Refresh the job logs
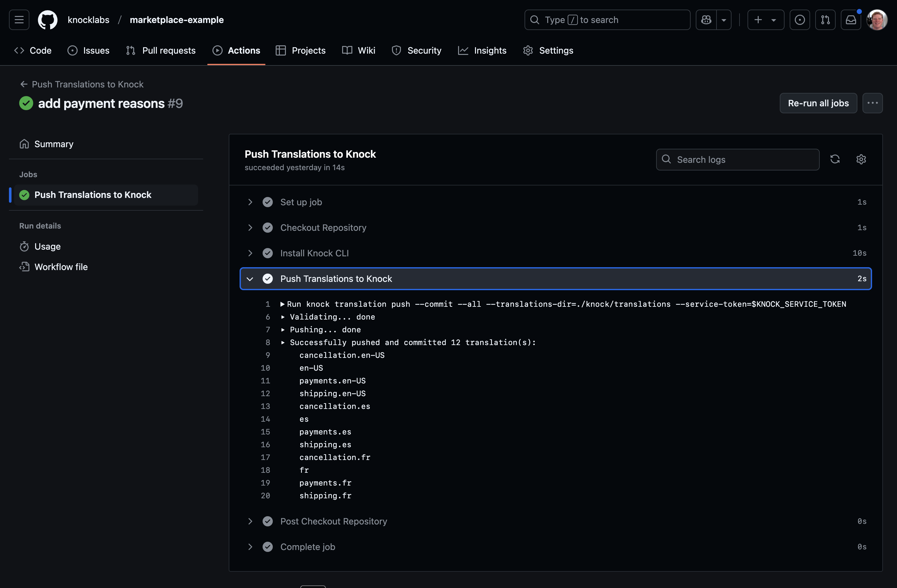897x588 pixels. pos(835,159)
